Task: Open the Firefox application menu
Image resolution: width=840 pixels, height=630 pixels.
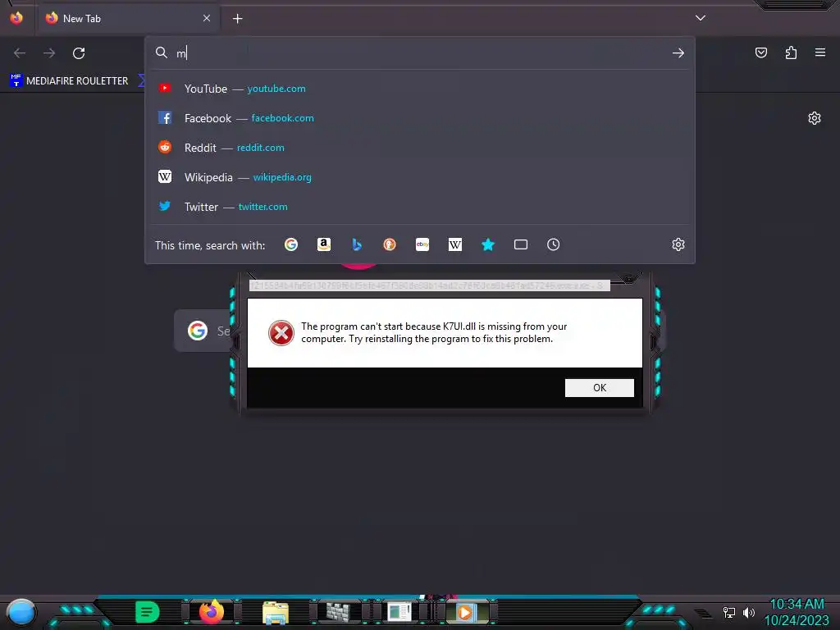Action: point(820,52)
